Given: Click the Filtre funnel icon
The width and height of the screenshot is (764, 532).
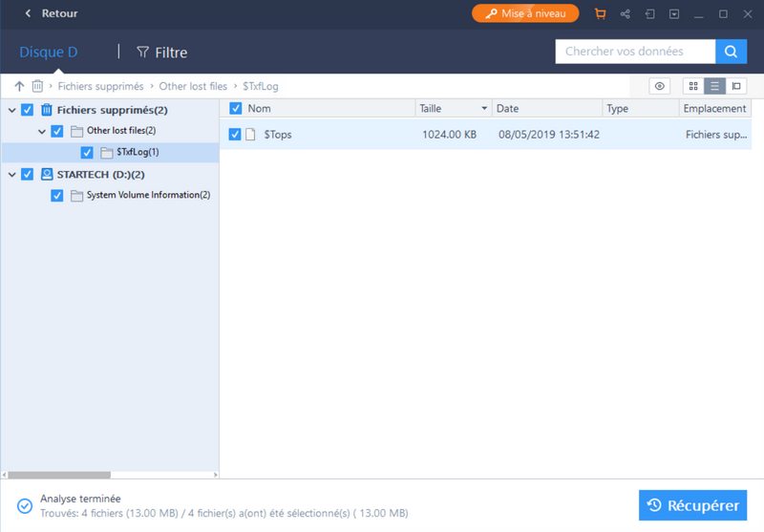Looking at the screenshot, I should 142,52.
